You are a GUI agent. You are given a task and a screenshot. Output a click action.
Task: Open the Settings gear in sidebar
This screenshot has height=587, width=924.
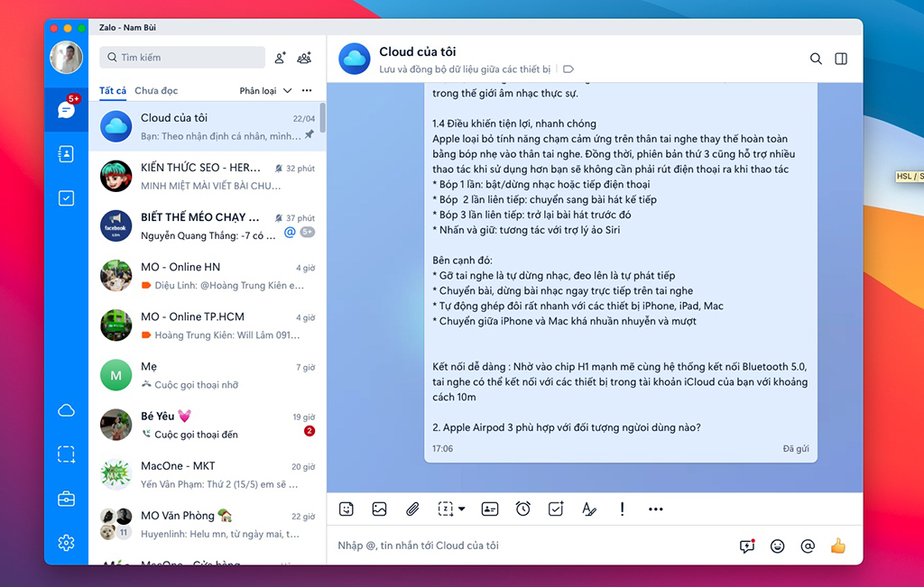click(66, 542)
